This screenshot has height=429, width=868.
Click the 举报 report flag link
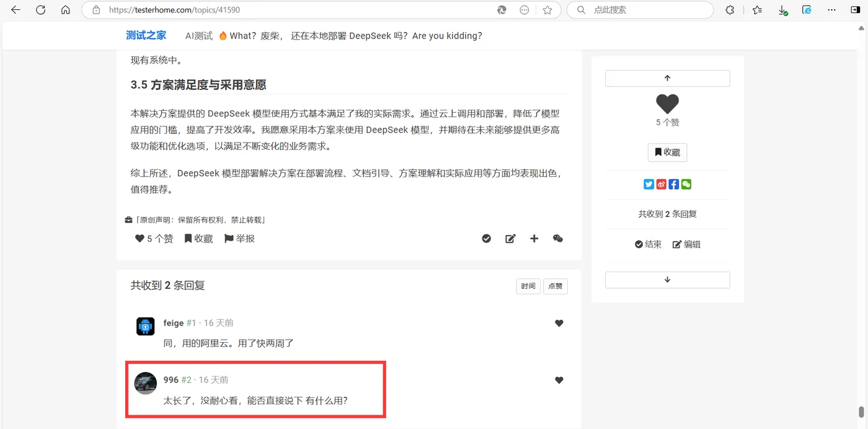(x=239, y=239)
